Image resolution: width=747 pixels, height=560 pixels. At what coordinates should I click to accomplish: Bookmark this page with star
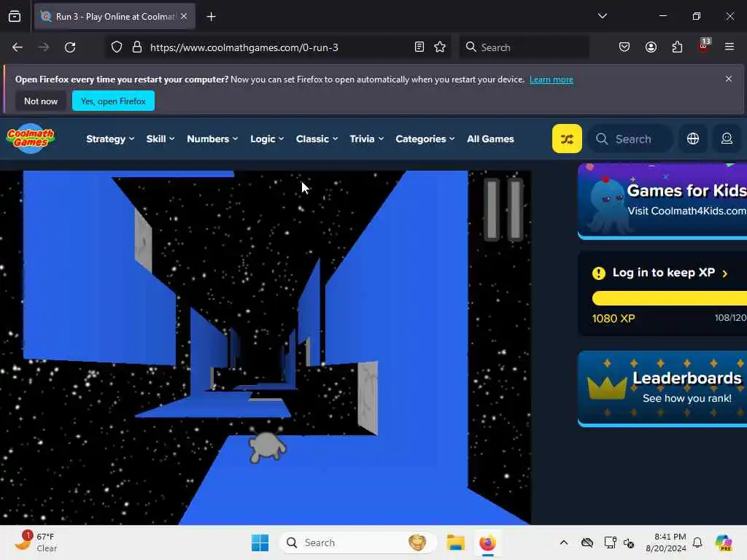coord(440,47)
